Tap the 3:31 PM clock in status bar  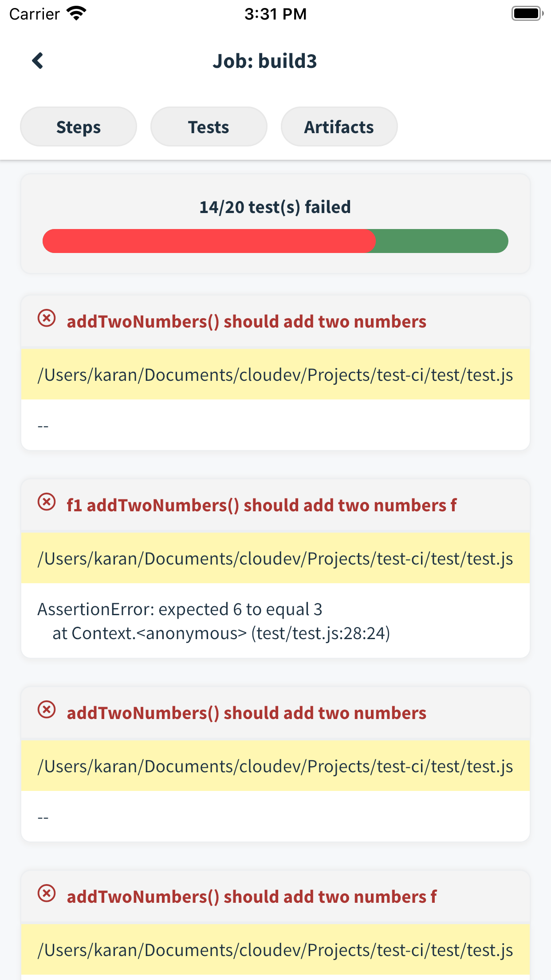pos(275,14)
